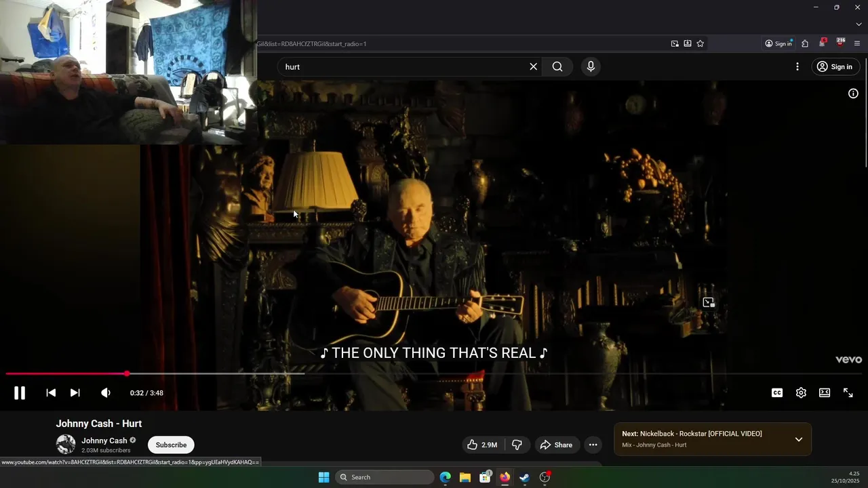Mute the video volume
This screenshot has height=488, width=868.
pos(106,393)
